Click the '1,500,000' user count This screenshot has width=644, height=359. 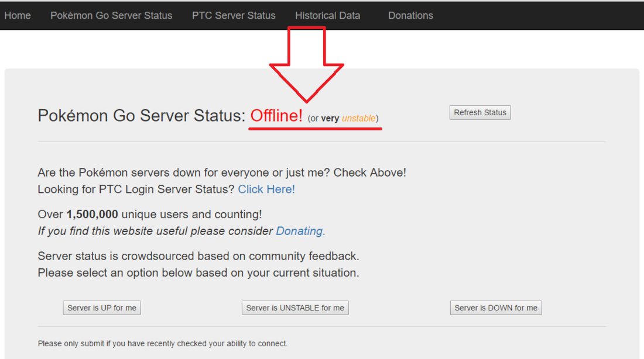(92, 214)
